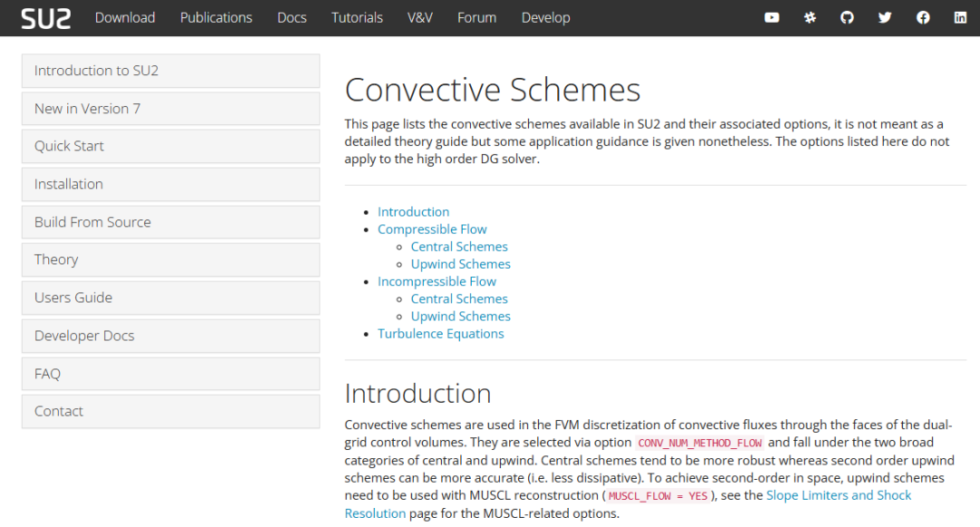Click the Slack icon in header

click(810, 17)
